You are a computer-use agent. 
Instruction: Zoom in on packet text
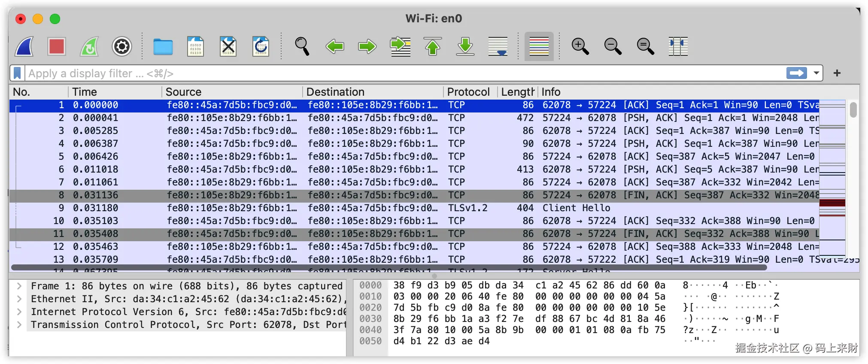(x=580, y=46)
